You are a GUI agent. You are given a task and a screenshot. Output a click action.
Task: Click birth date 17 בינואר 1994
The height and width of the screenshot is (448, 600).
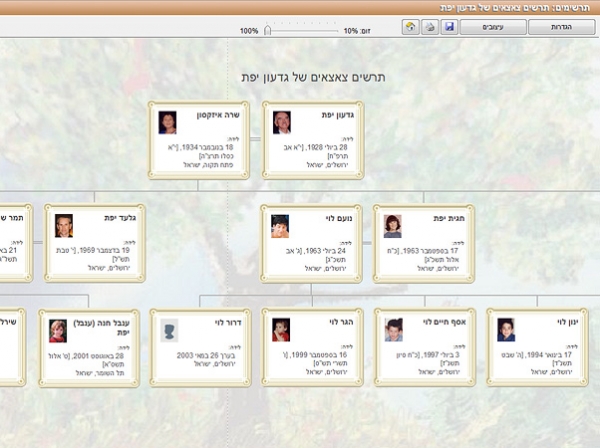(549, 355)
